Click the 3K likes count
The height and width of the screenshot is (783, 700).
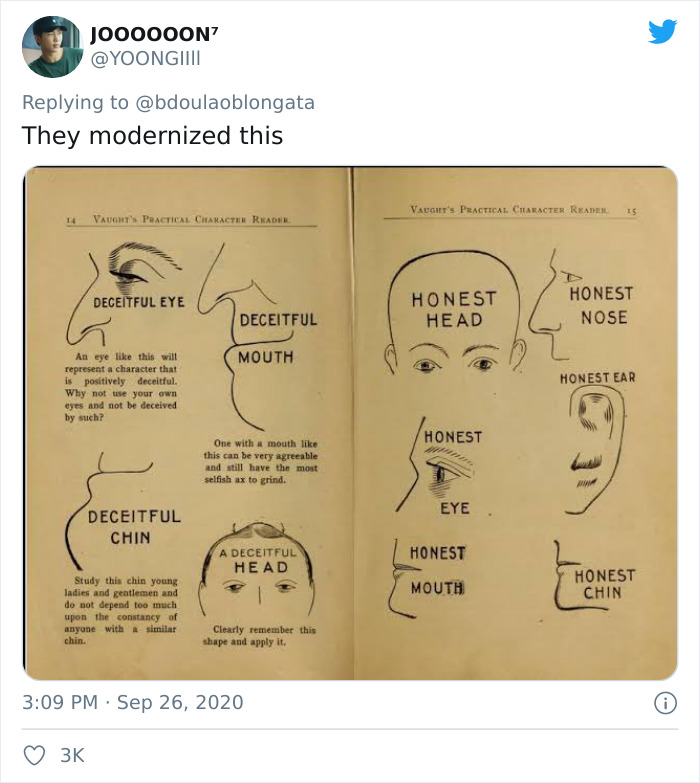(72, 755)
